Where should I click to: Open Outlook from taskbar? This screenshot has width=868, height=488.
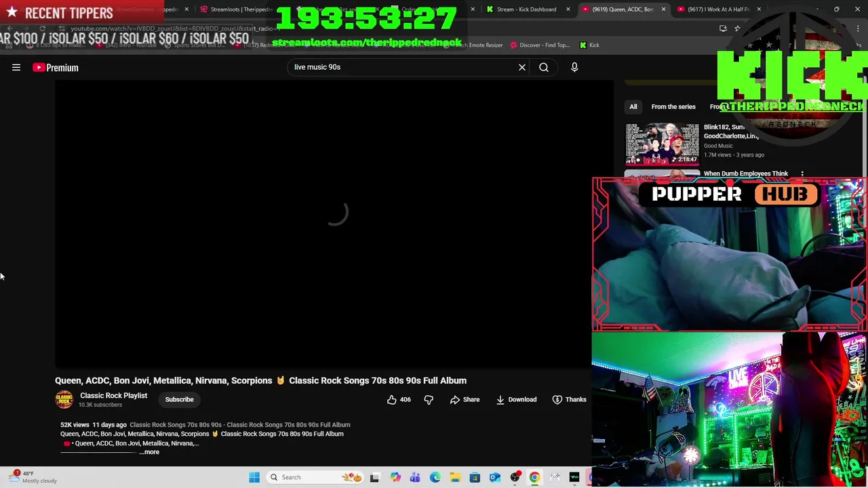point(495,477)
